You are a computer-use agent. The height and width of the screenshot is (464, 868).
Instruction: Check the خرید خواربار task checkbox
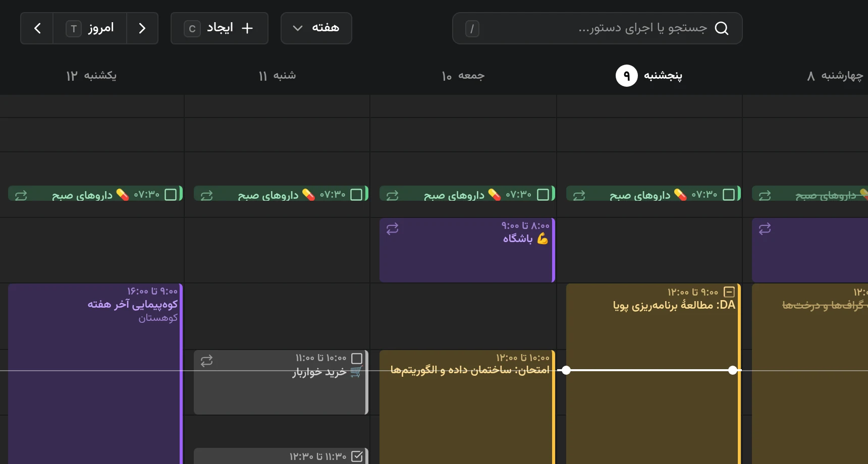tap(357, 358)
